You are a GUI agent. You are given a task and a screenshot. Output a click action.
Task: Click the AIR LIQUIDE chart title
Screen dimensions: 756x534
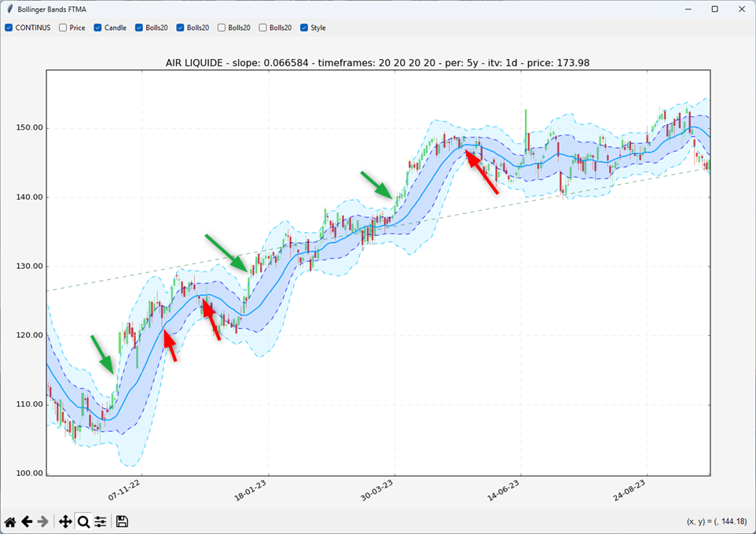[377, 62]
